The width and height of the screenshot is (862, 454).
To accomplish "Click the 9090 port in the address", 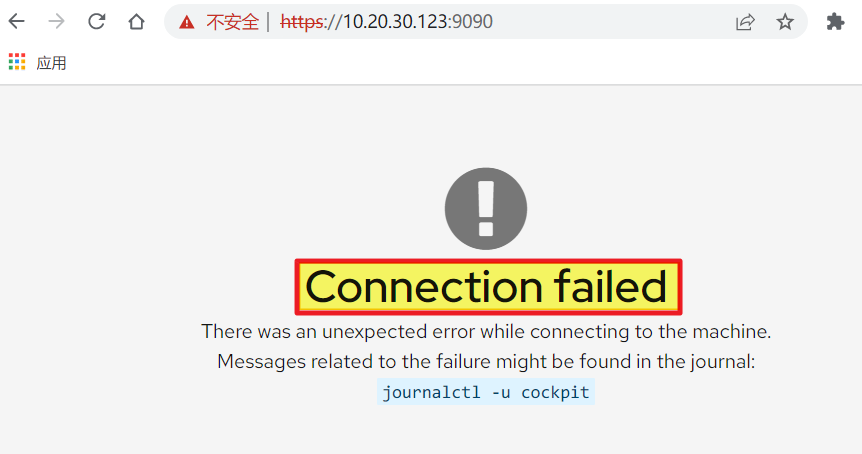I will pos(471,21).
